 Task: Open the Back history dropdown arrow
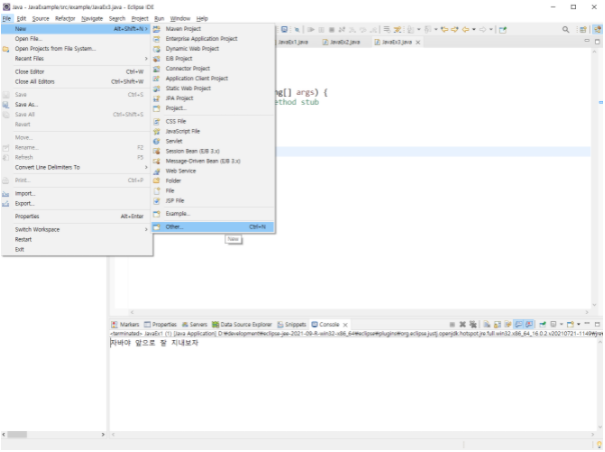tap(474, 29)
